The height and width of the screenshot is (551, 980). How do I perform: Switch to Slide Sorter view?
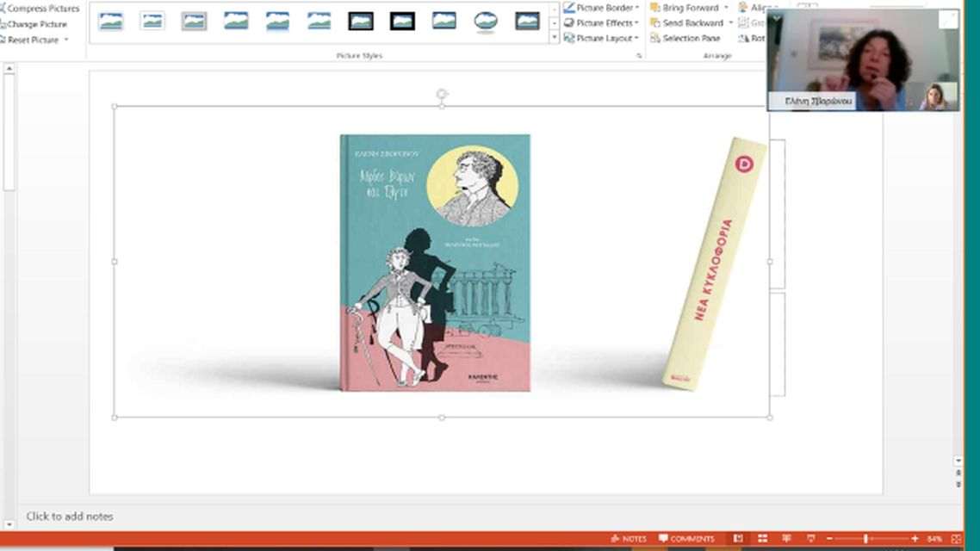click(762, 538)
